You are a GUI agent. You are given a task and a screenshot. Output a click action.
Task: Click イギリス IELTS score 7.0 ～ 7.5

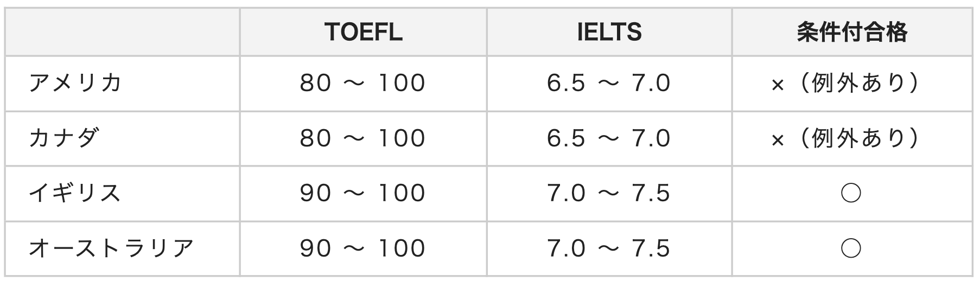click(x=609, y=193)
